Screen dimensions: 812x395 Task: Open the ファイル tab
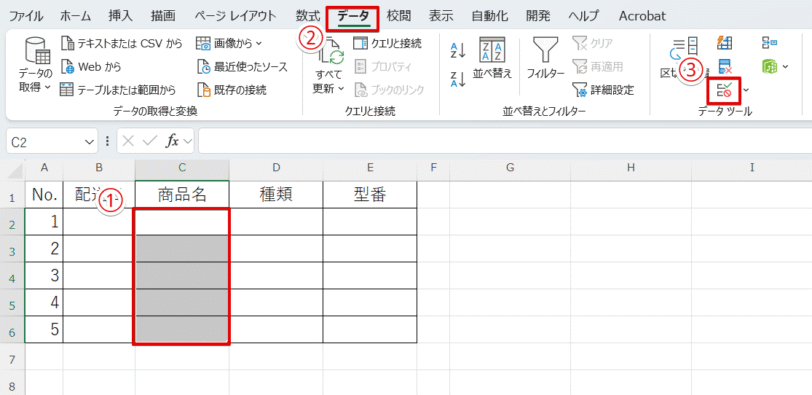(x=26, y=16)
